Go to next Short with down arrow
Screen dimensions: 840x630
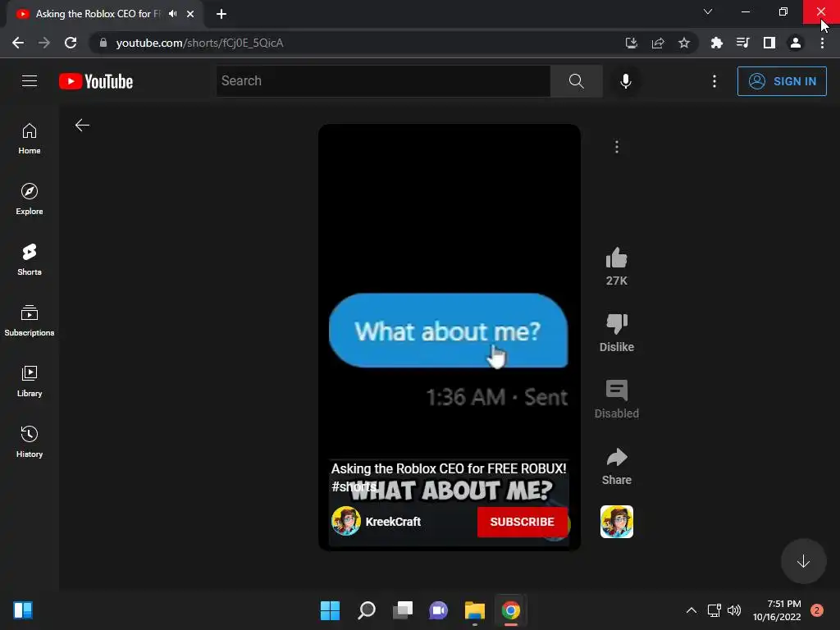coord(803,561)
